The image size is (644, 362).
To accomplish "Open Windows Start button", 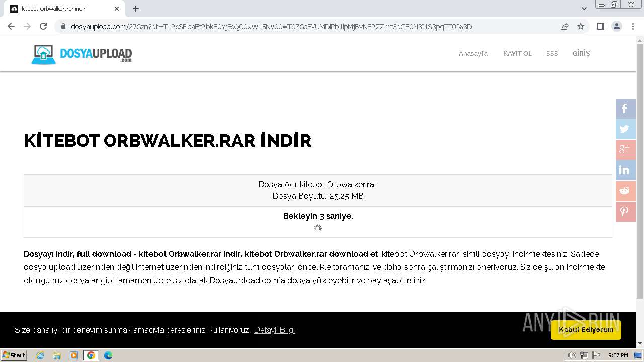I will [14, 355].
